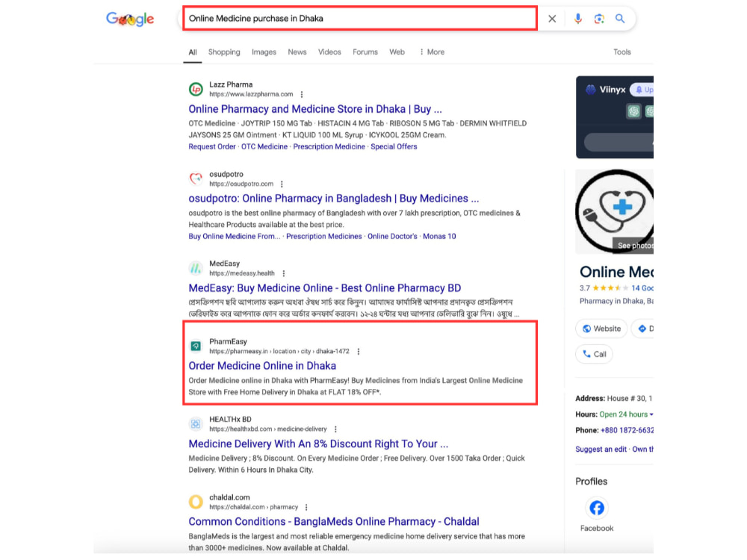This screenshot has width=747, height=560.
Task: Start voice search with the microphone icon
Action: pyautogui.click(x=577, y=19)
